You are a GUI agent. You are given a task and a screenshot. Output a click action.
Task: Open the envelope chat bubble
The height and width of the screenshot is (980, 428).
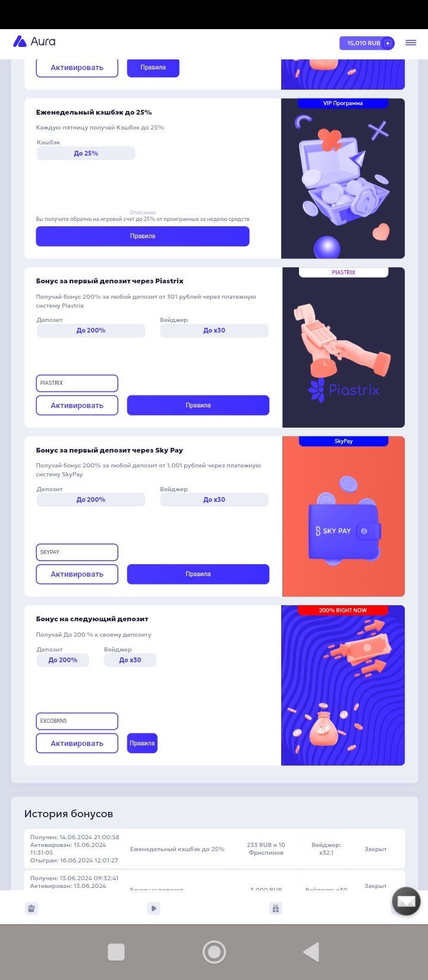pos(406,902)
